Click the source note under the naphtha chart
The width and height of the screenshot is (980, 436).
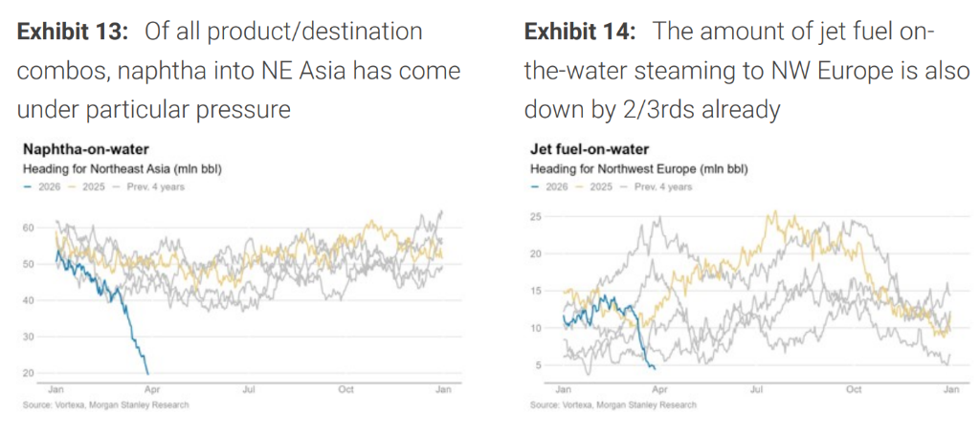coord(105,405)
